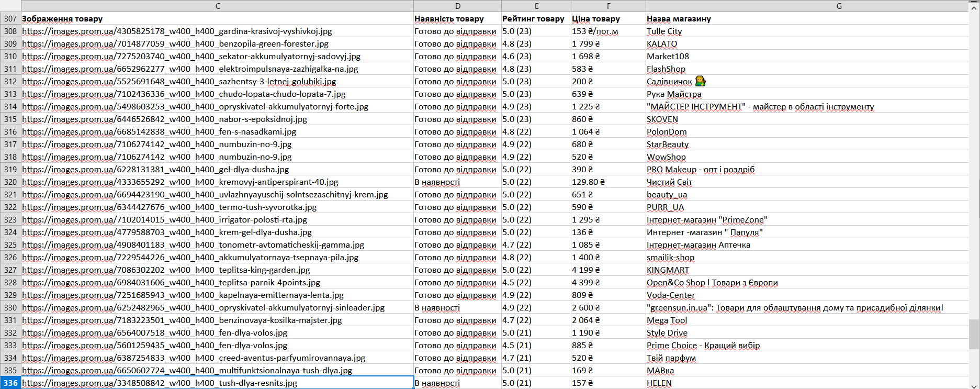Screen dimensions: 980x389
Task: Click the shop name 'Tulle City'
Action: (x=664, y=31)
